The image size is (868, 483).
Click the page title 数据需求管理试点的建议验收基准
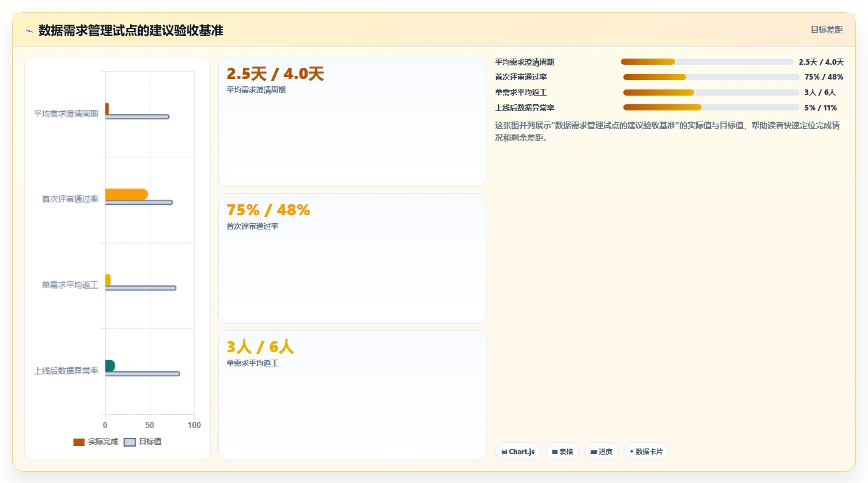pyautogui.click(x=131, y=30)
